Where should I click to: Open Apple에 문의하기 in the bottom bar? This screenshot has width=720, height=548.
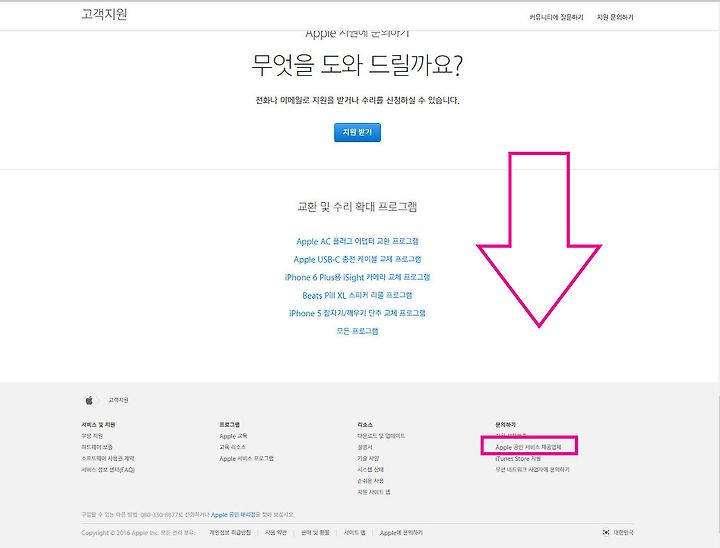pyautogui.click(x=401, y=532)
